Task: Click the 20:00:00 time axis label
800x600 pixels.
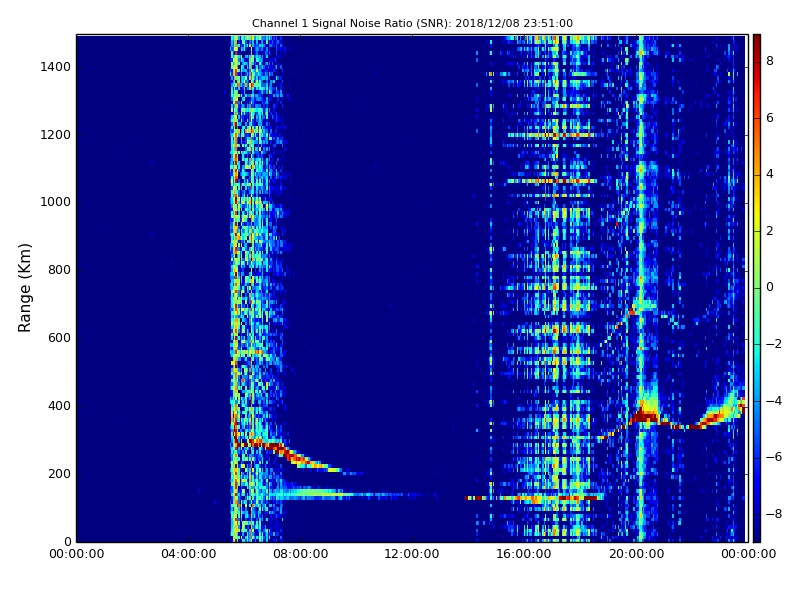Action: [x=637, y=554]
